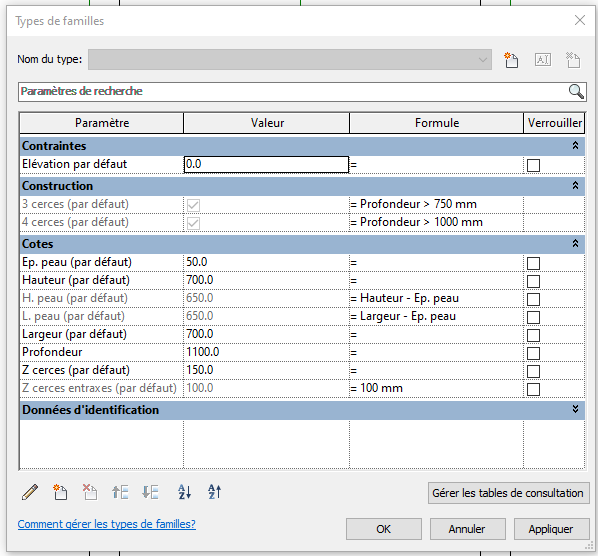Select '3 cerces (par défaut)' parameter name
Viewport: 598px width, 556px height.
(75, 204)
